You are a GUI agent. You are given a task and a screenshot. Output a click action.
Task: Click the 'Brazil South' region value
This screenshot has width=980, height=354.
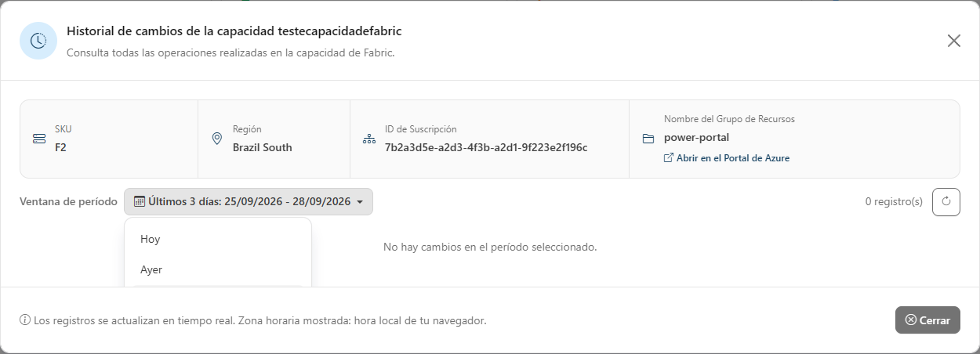pyautogui.click(x=263, y=147)
